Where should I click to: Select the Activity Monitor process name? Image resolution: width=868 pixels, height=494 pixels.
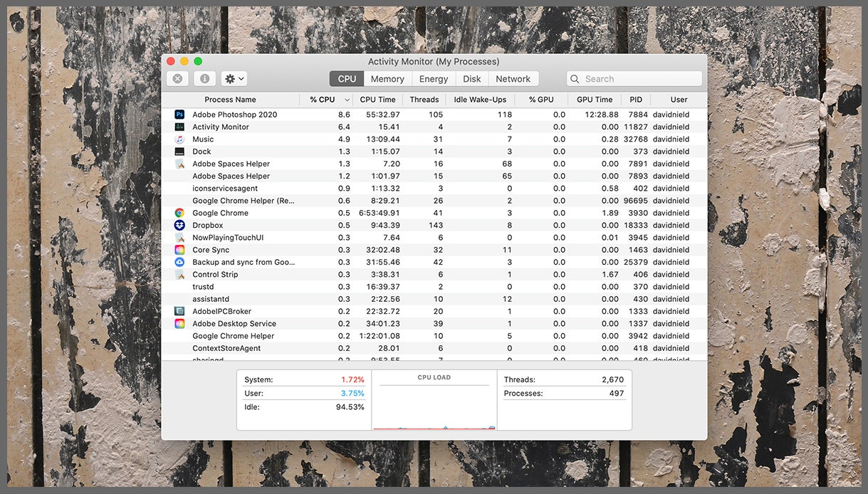point(221,127)
